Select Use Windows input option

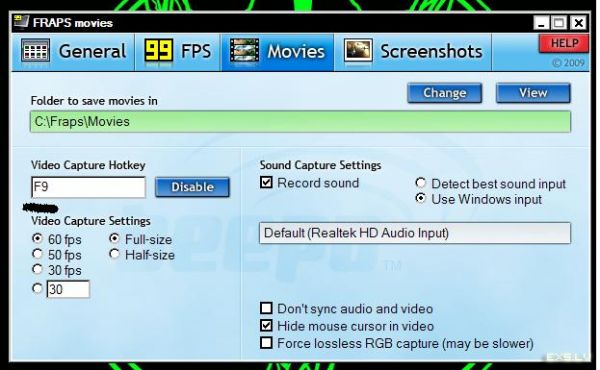tap(421, 198)
